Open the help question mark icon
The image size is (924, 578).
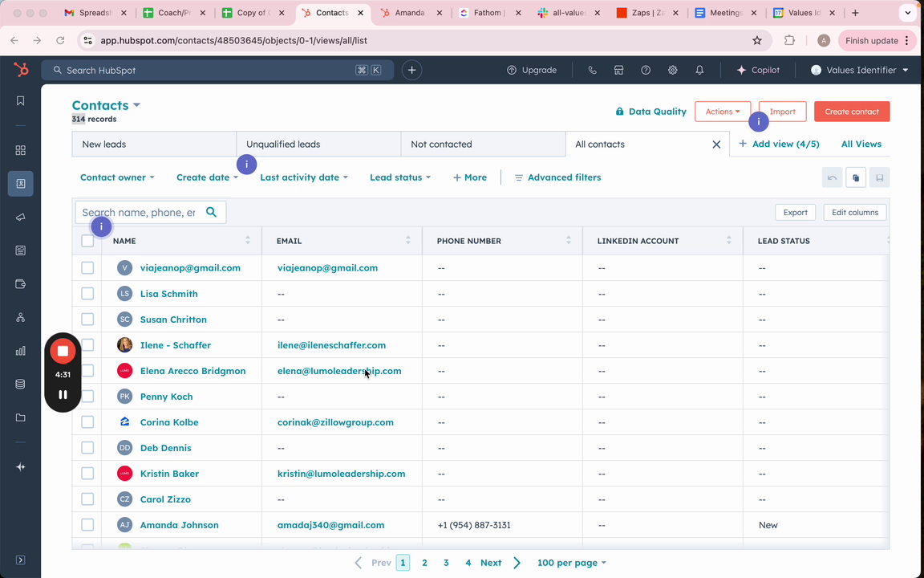click(x=646, y=70)
